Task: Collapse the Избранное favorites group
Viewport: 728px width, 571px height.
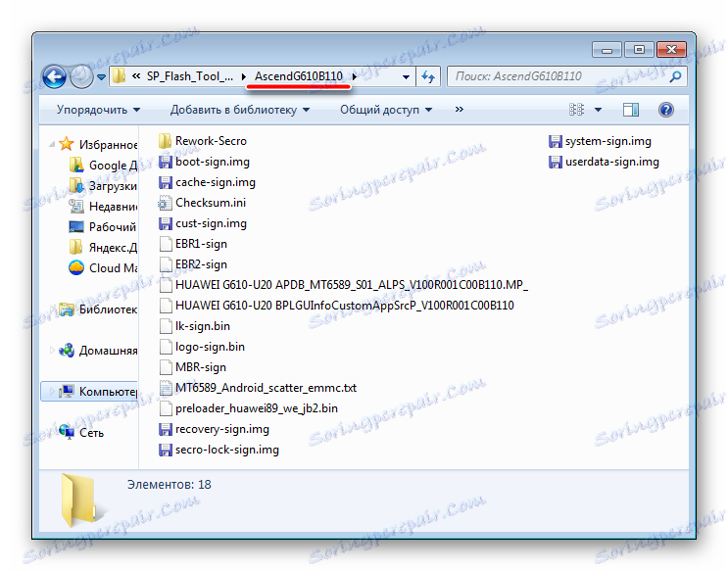Action: tap(52, 144)
